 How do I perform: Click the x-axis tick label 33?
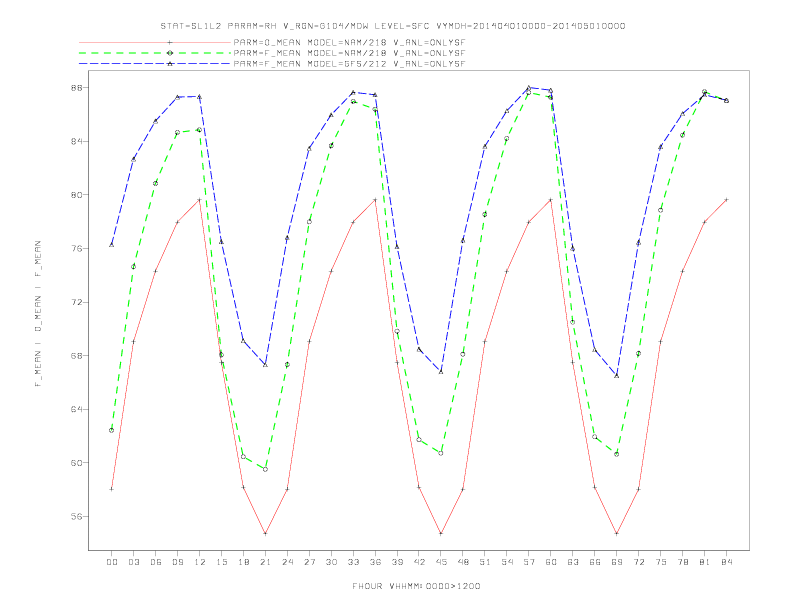[x=353, y=562]
